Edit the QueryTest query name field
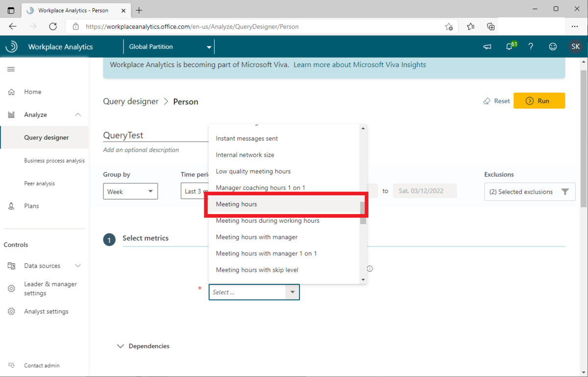Viewport: 588px width, 377px height. 156,136
